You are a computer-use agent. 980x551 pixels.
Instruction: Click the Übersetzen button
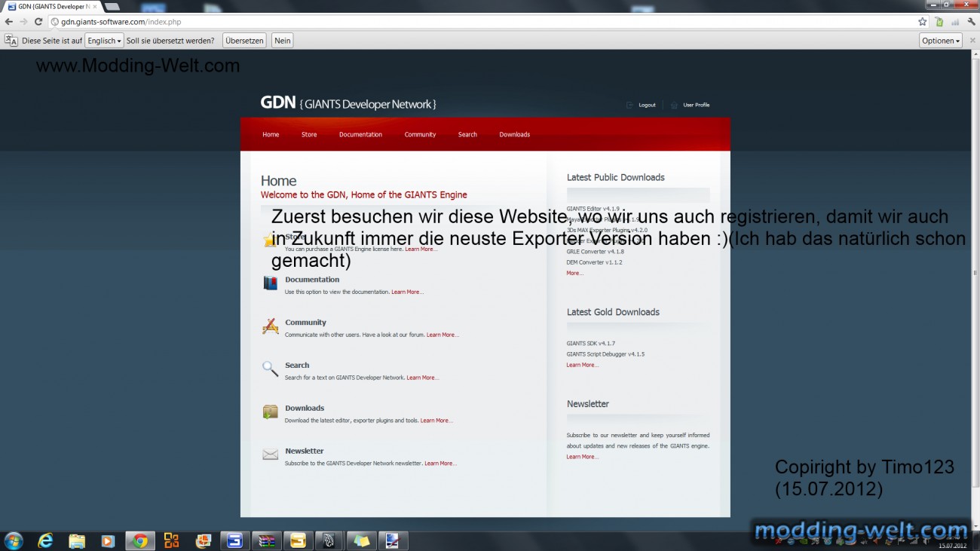point(244,41)
